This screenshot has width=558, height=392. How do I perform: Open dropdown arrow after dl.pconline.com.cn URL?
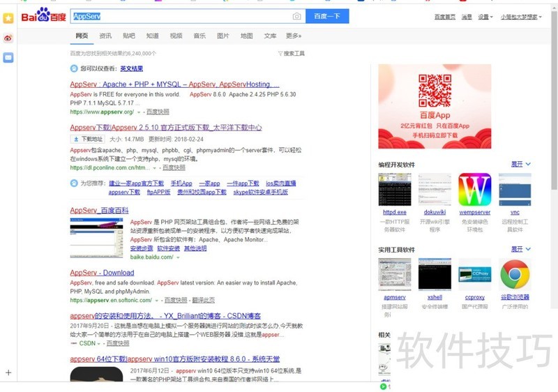tap(154, 168)
